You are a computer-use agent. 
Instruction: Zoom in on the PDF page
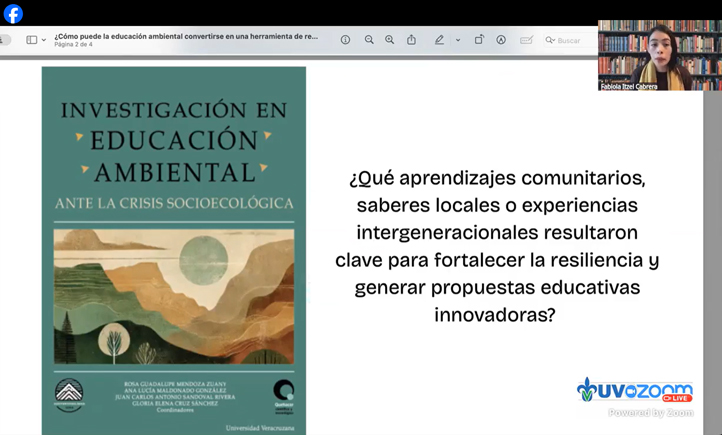(x=389, y=40)
